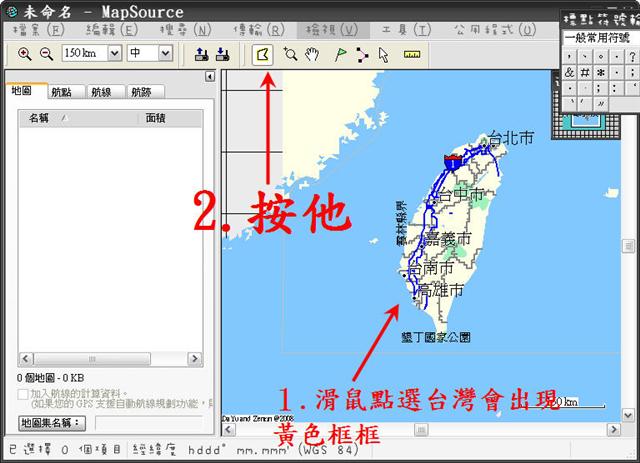The width and height of the screenshot is (640, 463).
Task: Click the highway shield icon on the map
Action: 452,162
